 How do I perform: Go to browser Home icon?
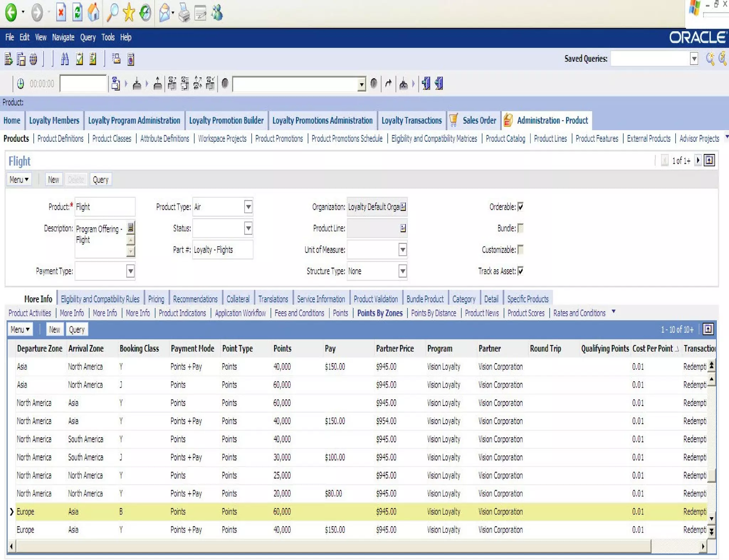(x=94, y=12)
